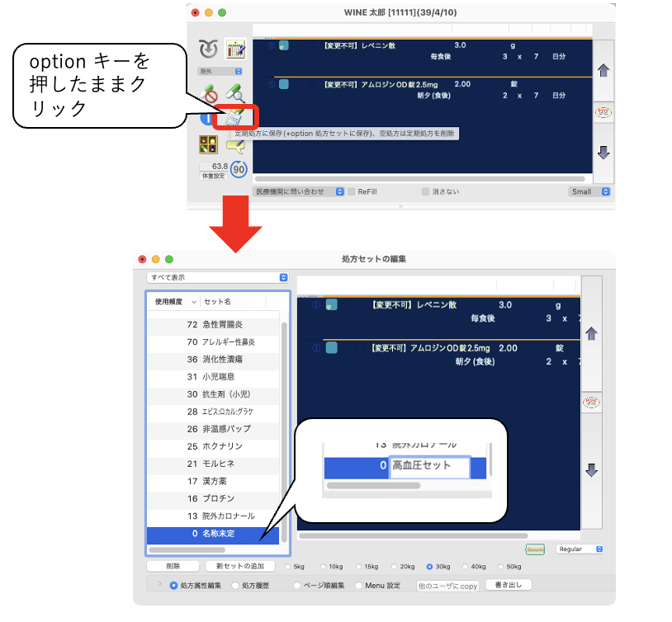Enable the ReFill checkbox
Viewport: 672px width, 622px height.
[352, 191]
